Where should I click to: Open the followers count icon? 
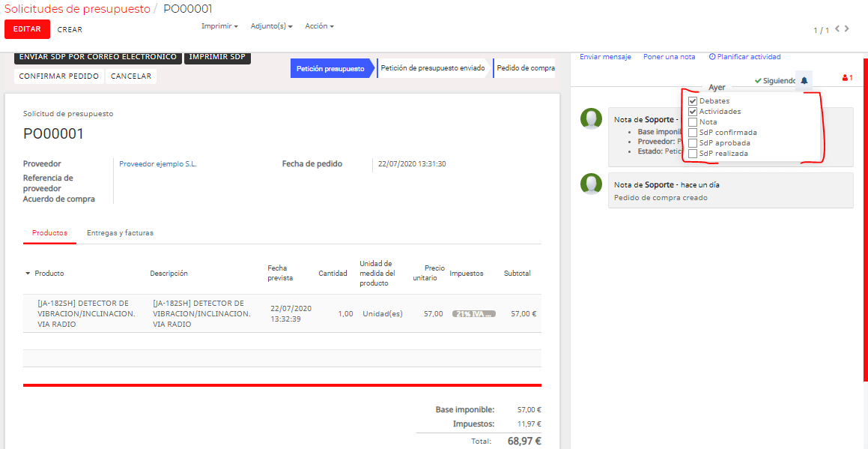coord(847,78)
